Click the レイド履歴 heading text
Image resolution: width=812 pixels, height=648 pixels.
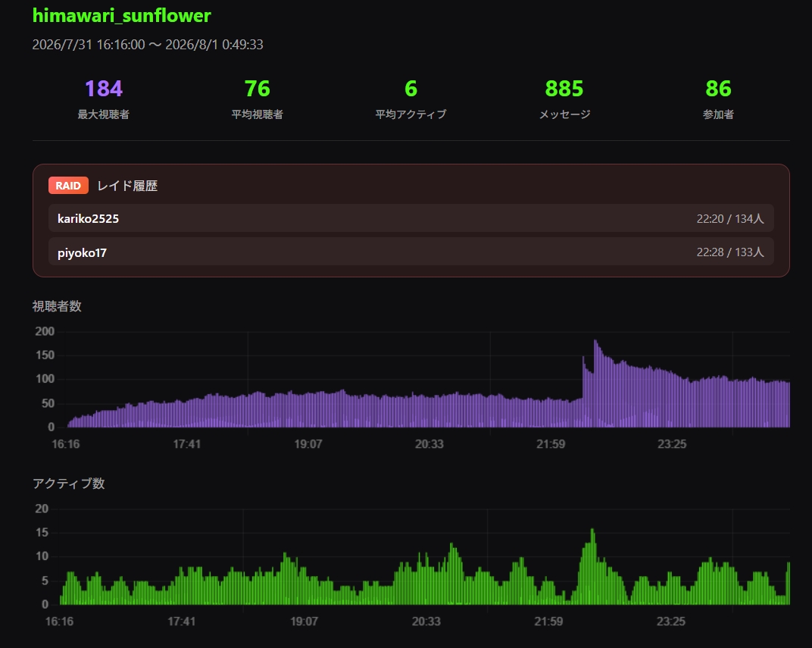click(x=127, y=186)
